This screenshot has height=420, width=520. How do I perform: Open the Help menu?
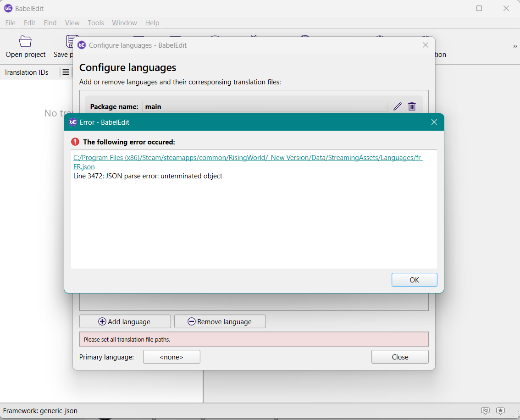coord(152,23)
